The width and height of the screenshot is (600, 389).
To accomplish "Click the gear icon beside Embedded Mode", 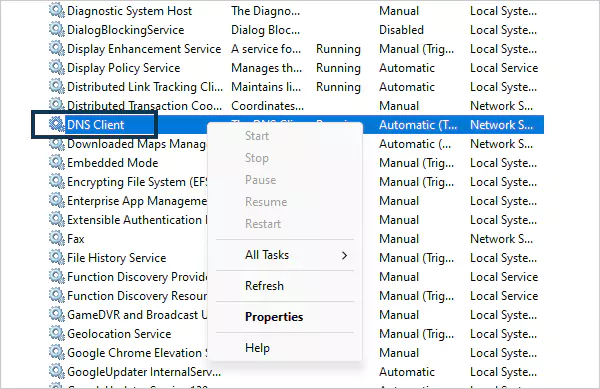I will 57,163.
